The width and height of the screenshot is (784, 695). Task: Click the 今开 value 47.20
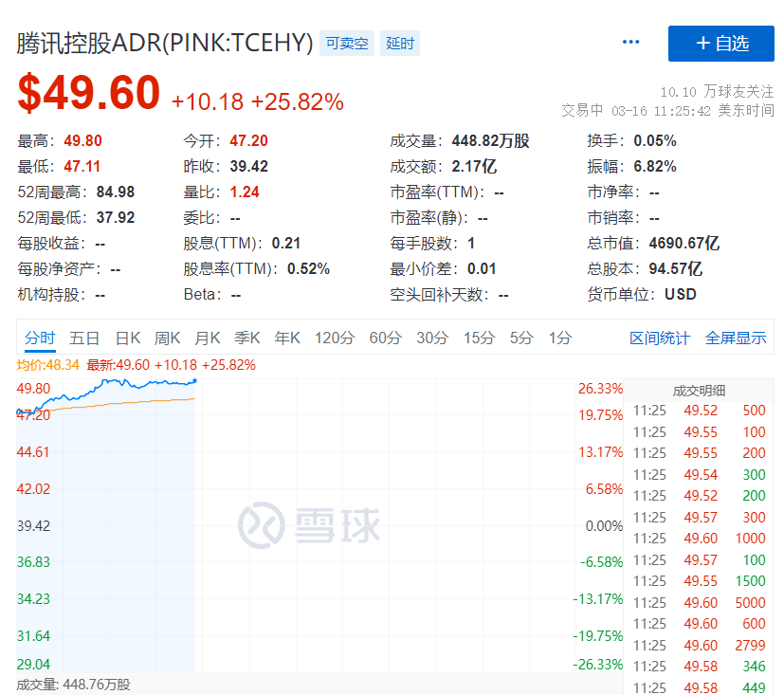pos(249,141)
